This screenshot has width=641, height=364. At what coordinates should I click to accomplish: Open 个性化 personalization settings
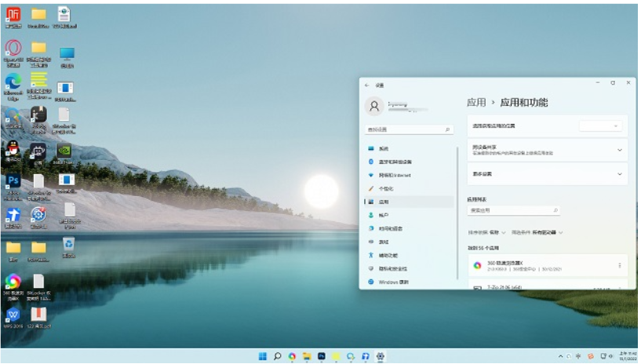(x=385, y=188)
